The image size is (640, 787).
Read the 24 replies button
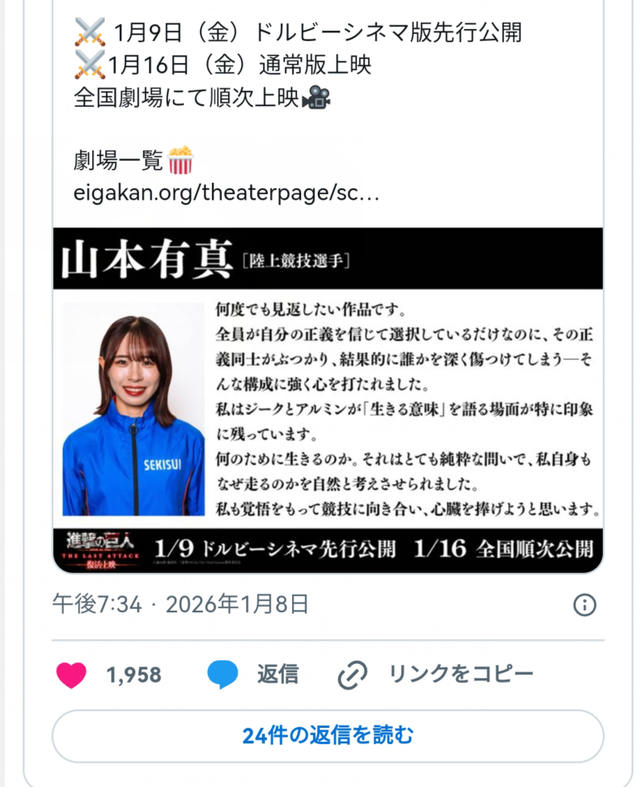pyautogui.click(x=328, y=736)
